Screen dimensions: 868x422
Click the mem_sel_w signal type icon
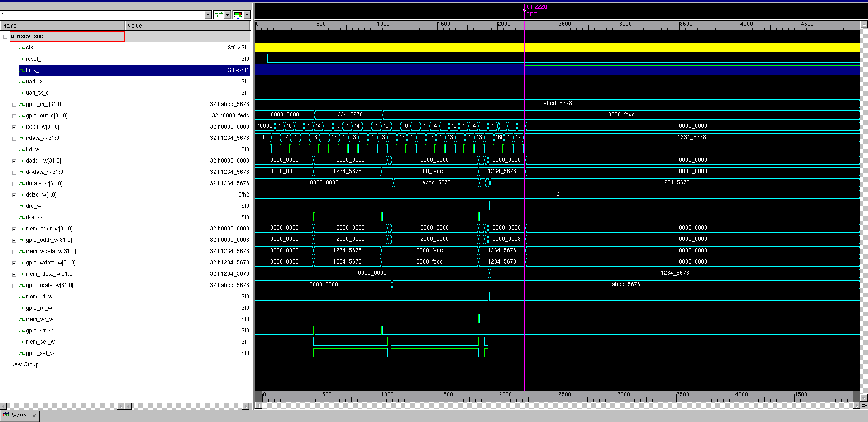tap(22, 342)
